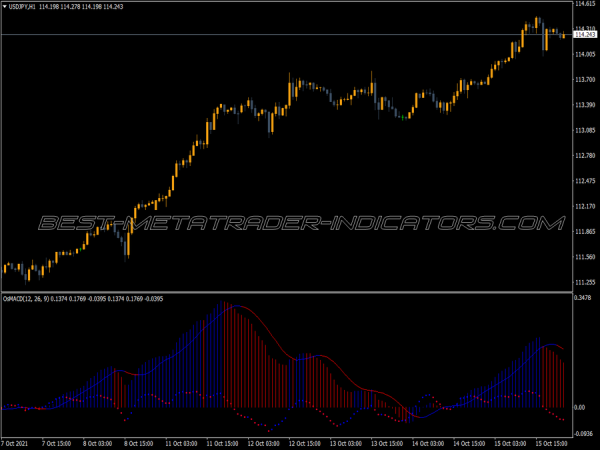The height and width of the screenshot is (450, 600).
Task: Click the 113.700 price axis label
Action: click(585, 80)
